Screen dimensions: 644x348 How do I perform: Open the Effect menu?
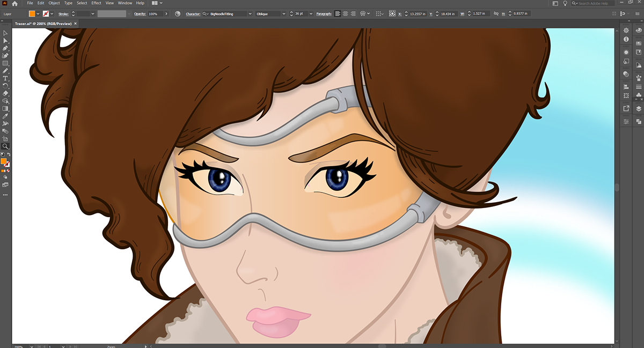[x=96, y=3]
